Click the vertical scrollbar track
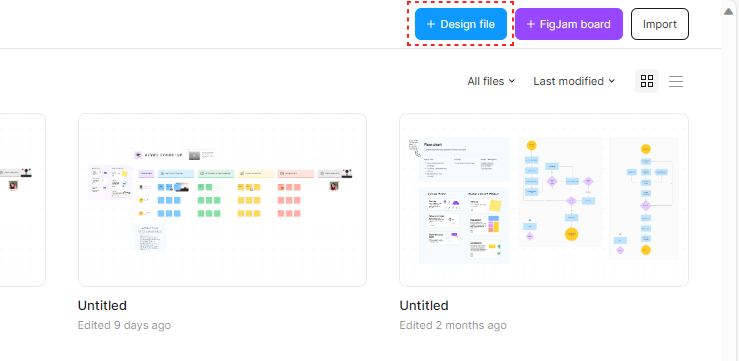The width and height of the screenshot is (739, 361). click(730, 189)
